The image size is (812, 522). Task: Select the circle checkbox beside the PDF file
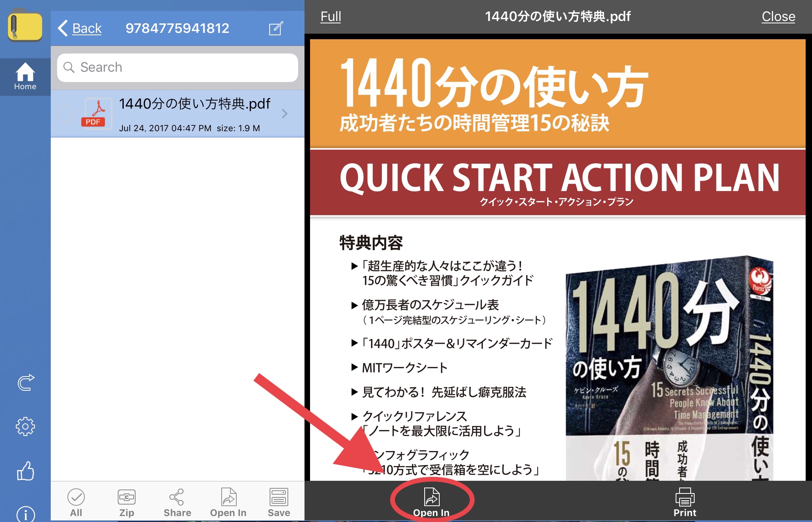point(66,114)
